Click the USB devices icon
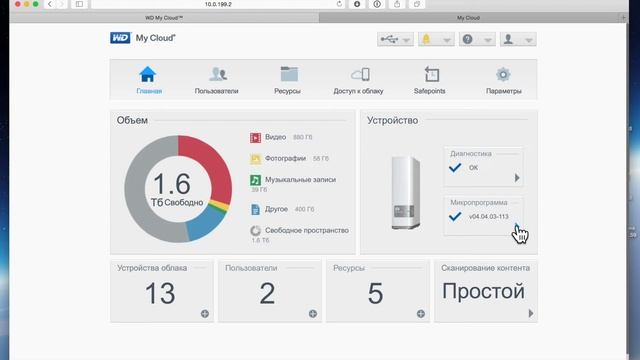The image size is (640, 360). (389, 39)
